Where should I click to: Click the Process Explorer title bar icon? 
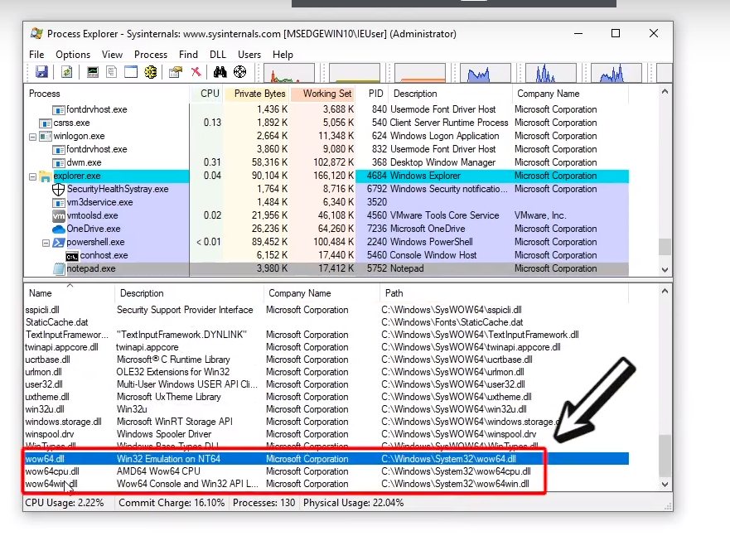tap(36, 33)
